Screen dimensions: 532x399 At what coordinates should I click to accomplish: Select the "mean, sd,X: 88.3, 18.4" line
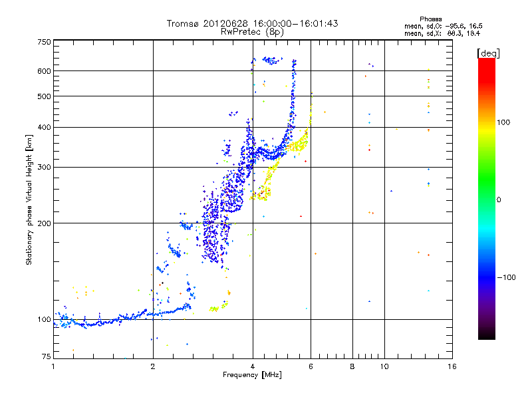[442, 33]
